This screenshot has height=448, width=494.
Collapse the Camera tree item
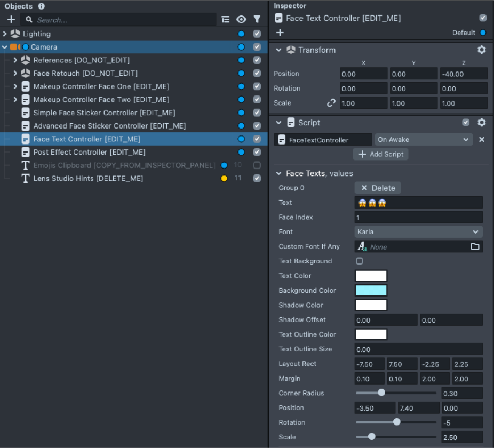pos(5,47)
